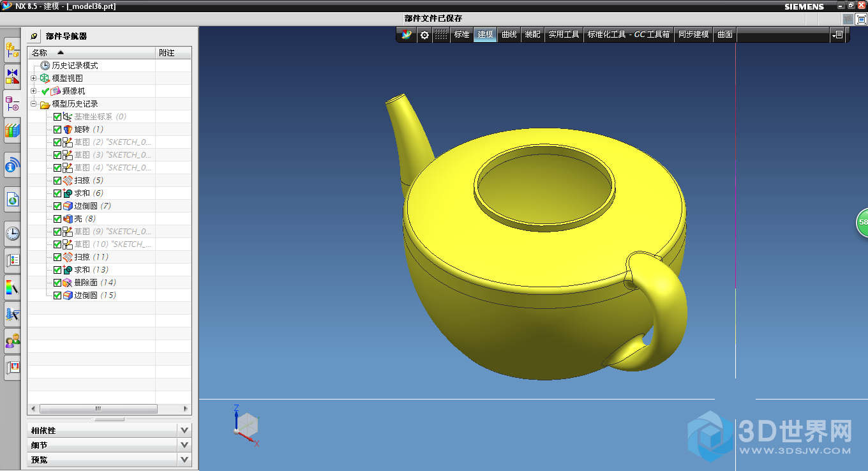Select the Part Navigator sidebar tab
868x471 pixels.
tap(12, 102)
